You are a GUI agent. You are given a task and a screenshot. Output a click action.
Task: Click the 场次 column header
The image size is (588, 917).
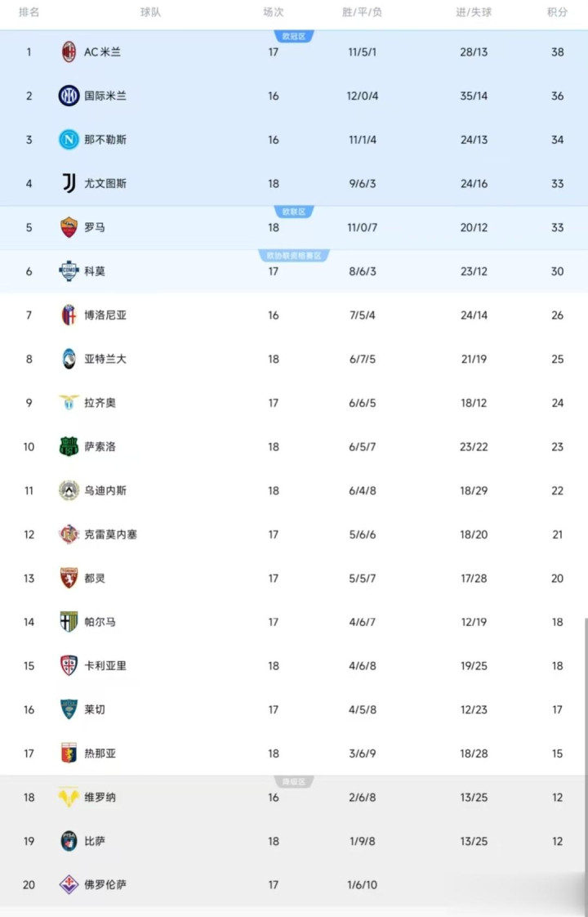point(274,13)
